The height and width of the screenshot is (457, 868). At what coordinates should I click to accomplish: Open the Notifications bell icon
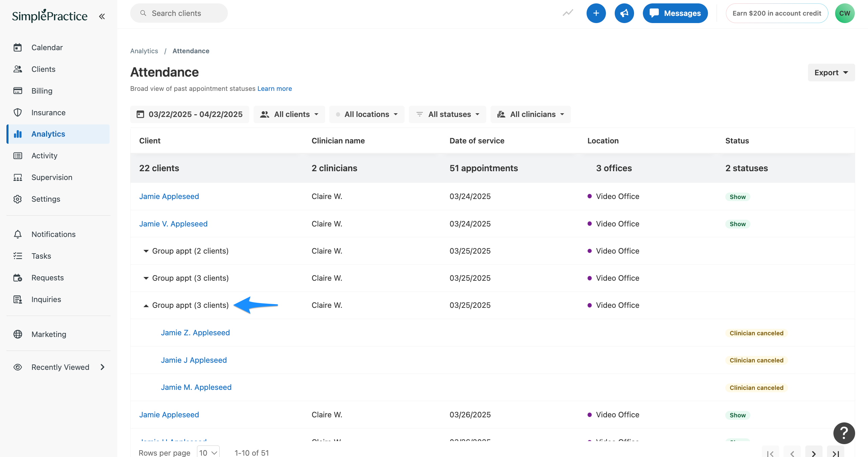[x=18, y=234]
